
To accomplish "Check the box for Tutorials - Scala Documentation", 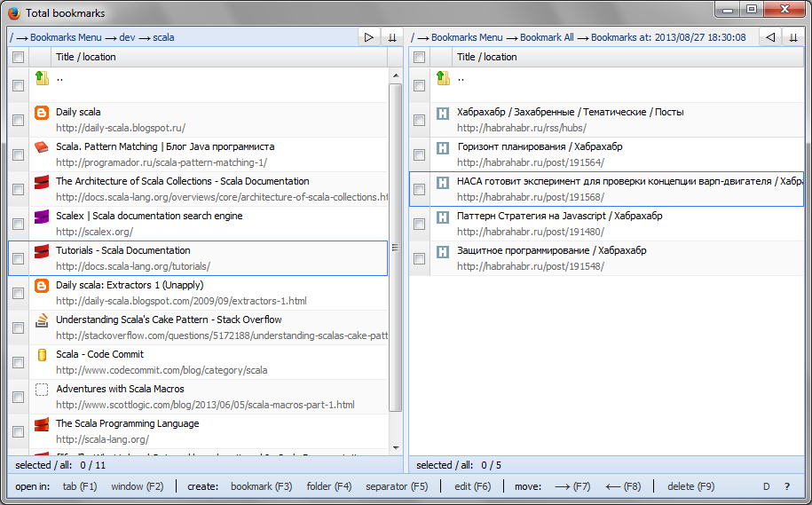I will (x=18, y=258).
